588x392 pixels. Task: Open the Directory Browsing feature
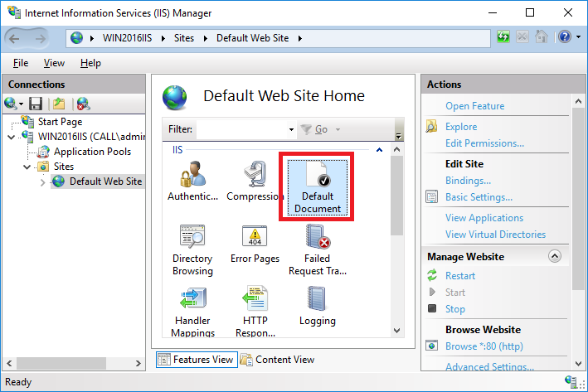coord(192,249)
